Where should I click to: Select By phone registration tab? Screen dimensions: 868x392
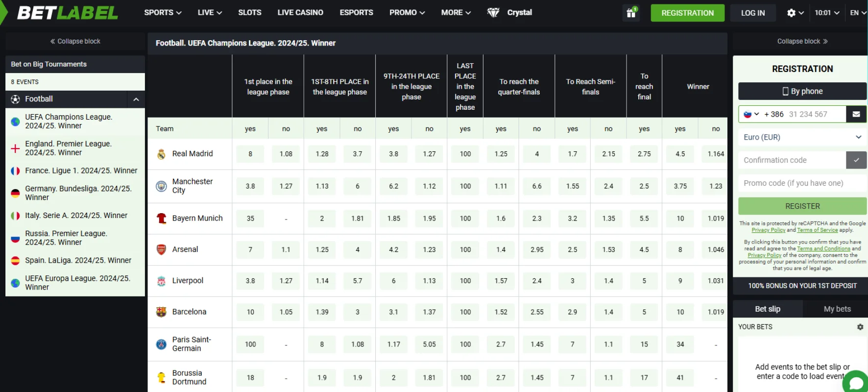tap(802, 91)
